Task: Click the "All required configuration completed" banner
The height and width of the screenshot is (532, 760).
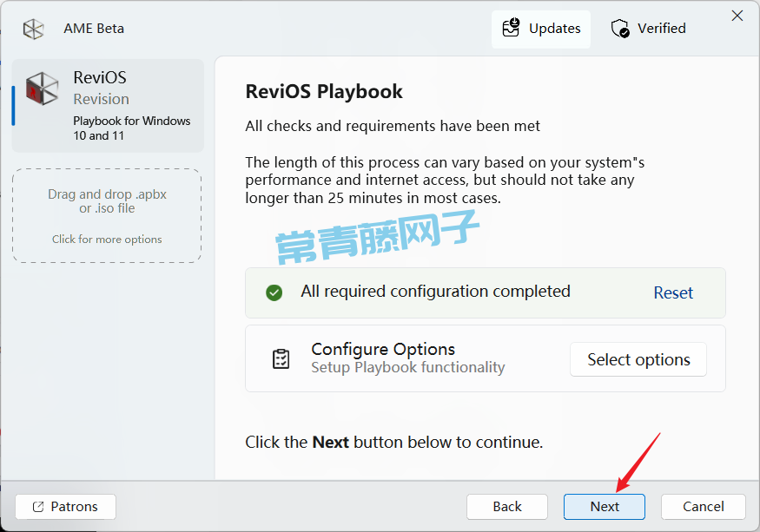Action: point(435,292)
